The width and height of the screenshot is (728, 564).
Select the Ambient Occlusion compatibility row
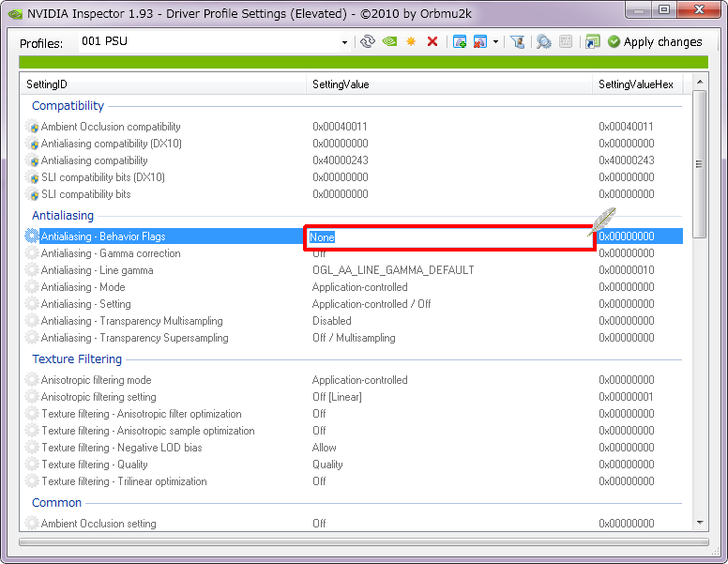[x=352, y=127]
